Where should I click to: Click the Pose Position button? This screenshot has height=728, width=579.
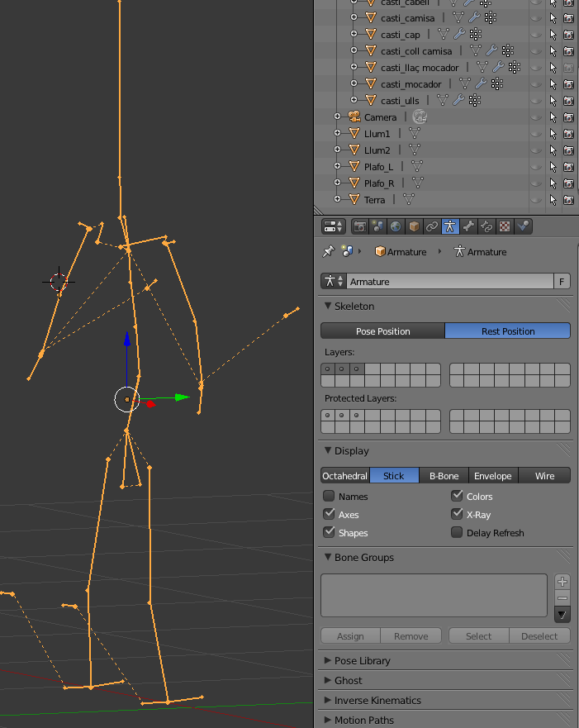point(382,331)
